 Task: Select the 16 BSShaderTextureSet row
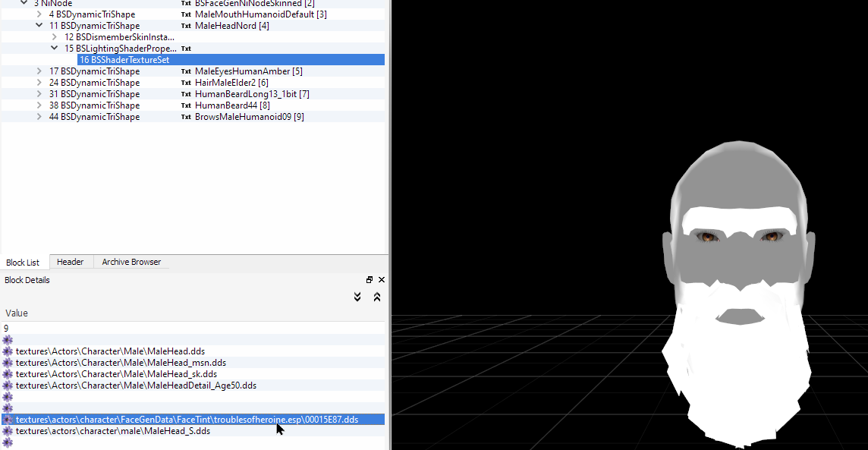[231, 60]
